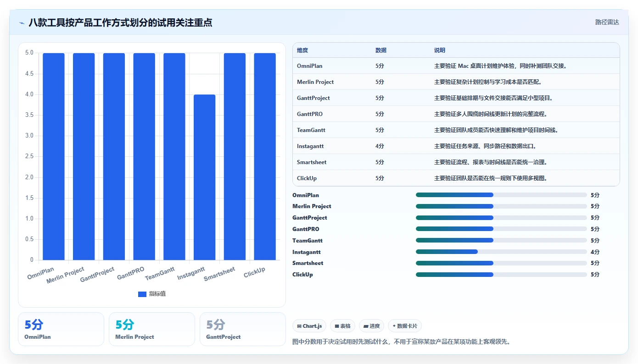Click the GanttPRO x-axis label
Viewport: 638px width, 364px height.
tap(131, 273)
